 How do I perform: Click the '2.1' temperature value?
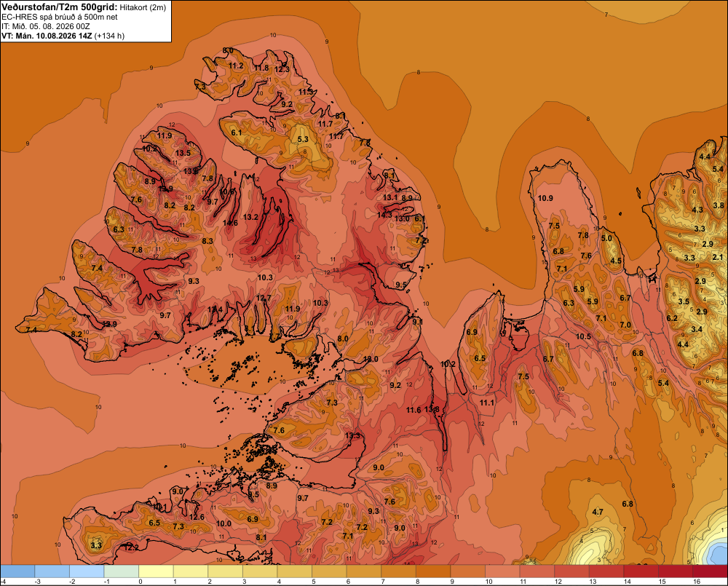point(717,257)
